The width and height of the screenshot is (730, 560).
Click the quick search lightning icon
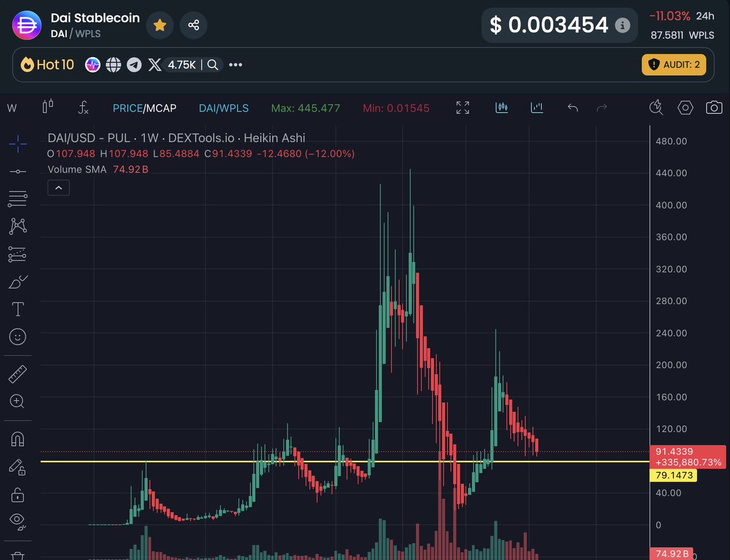[x=656, y=108]
